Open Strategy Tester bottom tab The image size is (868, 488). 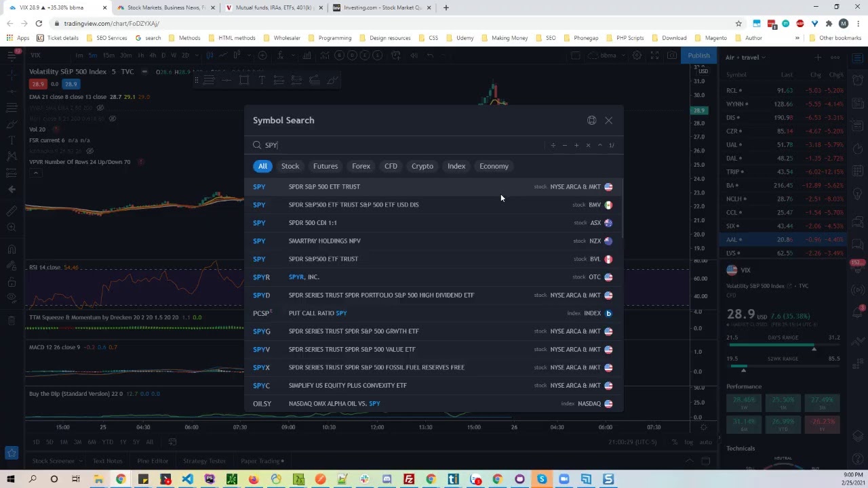[x=204, y=461]
